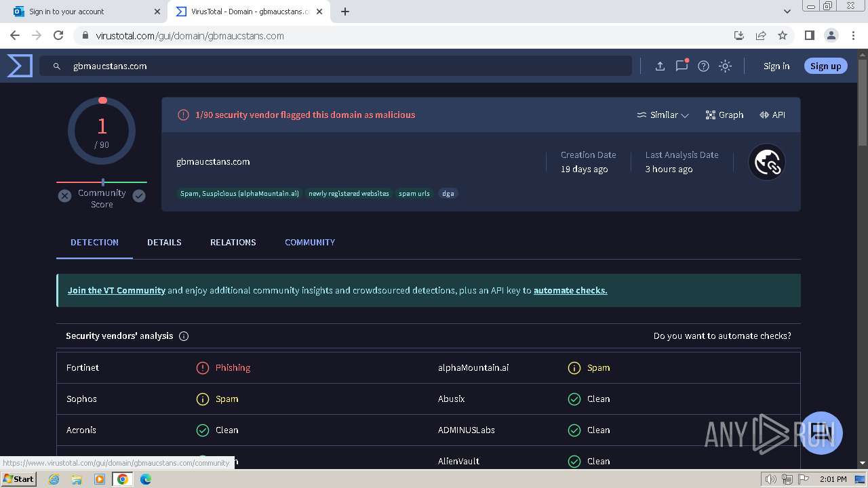The image size is (868, 488).
Task: Click the 'spam urls' tag
Action: point(414,194)
